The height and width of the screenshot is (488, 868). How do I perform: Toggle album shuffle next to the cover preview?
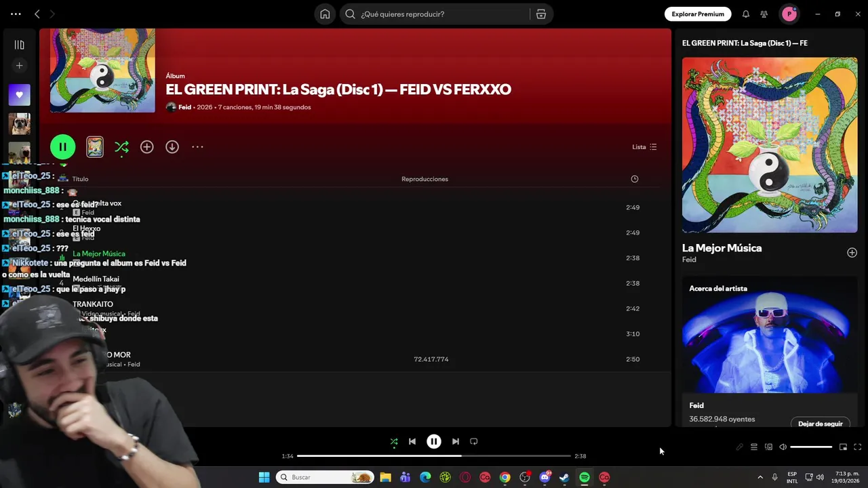coord(121,147)
